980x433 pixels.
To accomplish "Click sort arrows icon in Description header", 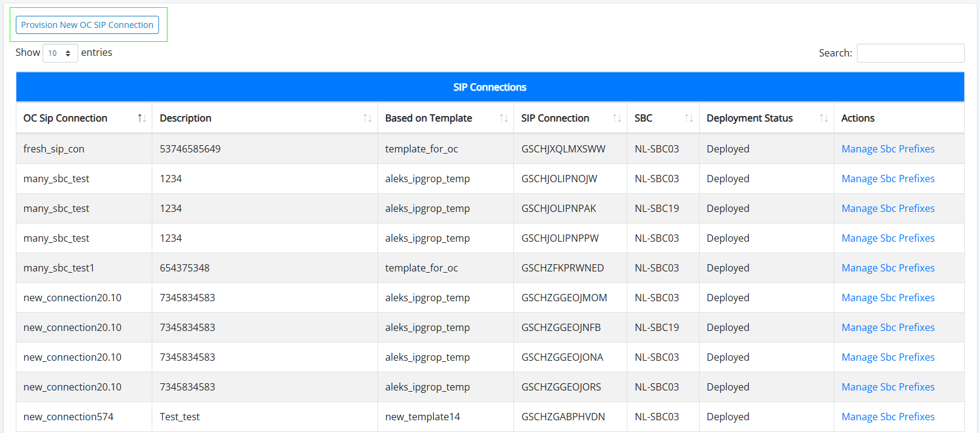I will [367, 118].
